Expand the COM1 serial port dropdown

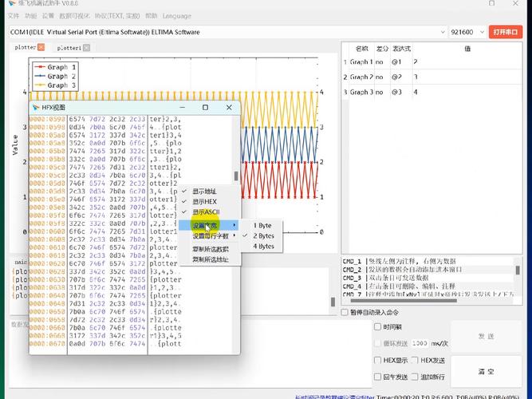(x=227, y=32)
